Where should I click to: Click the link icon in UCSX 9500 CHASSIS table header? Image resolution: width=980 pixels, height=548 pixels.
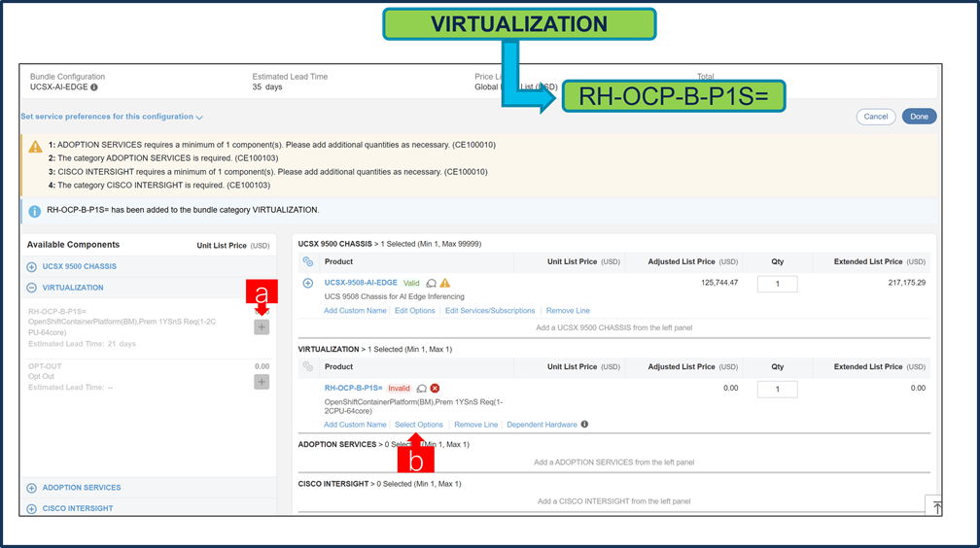pos(308,261)
